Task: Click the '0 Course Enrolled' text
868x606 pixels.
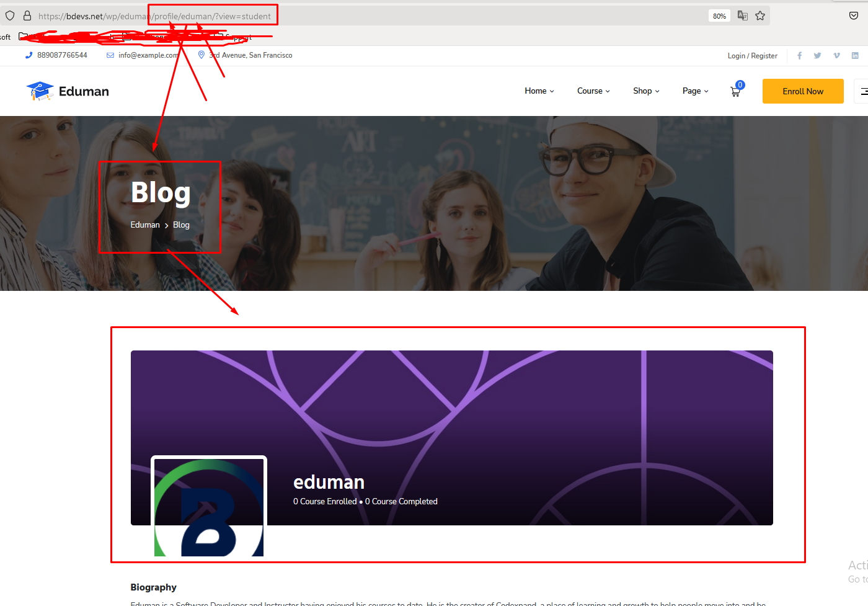Action: [325, 501]
